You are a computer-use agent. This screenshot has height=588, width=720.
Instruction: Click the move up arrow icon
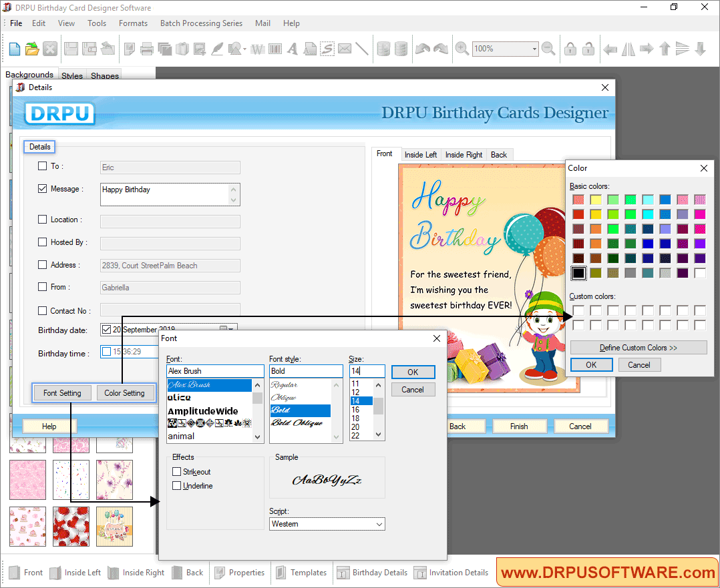pos(665,49)
